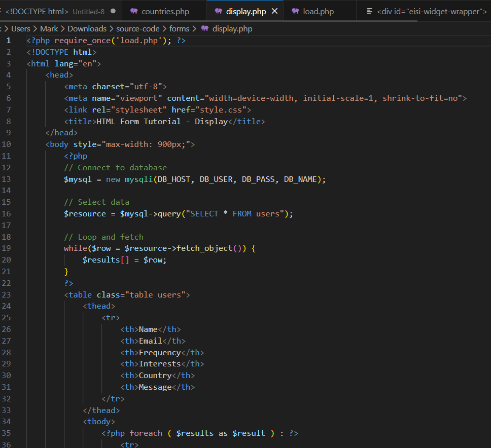Click the Message table header text

click(155, 387)
